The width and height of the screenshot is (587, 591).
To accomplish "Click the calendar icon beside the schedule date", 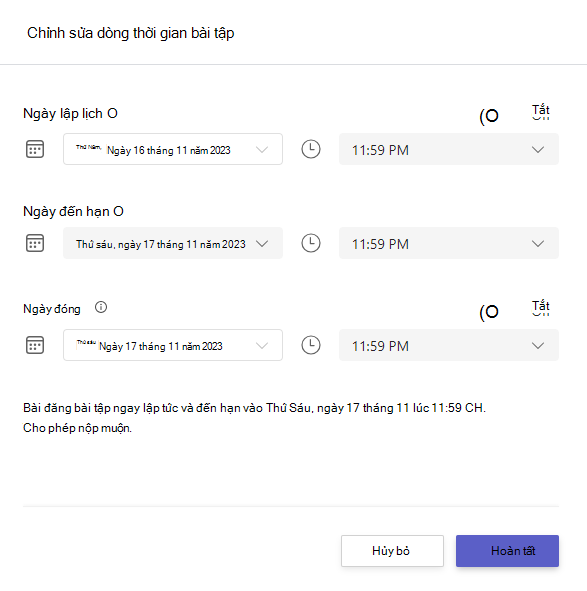I will (35, 149).
